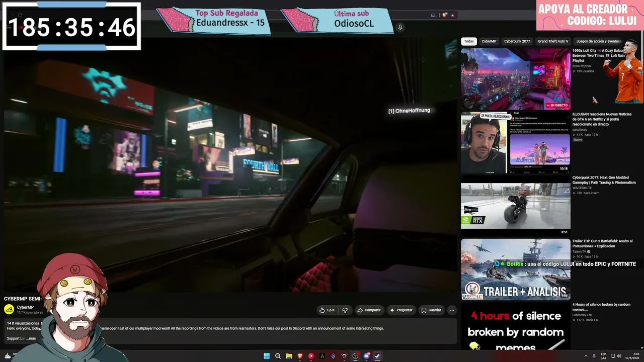Select the Todos filter chip
Image resolution: width=644 pixels, height=362 pixels.
pos(469,41)
